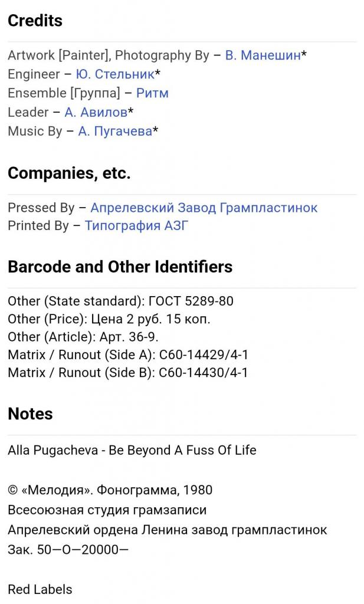364x604 pixels.
Task: Click the Всесоюзная студия грамзаписи line
Action: coord(107,510)
